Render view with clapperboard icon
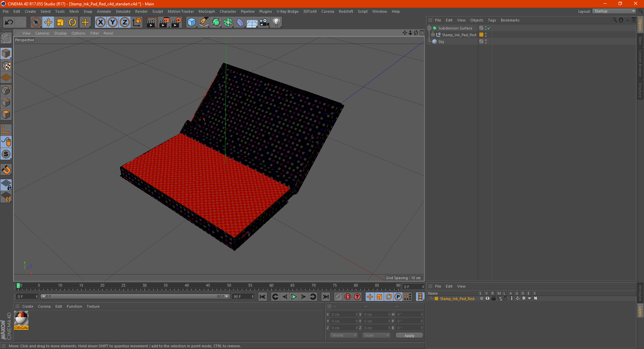Image resolution: width=644 pixels, height=349 pixels. click(x=152, y=22)
